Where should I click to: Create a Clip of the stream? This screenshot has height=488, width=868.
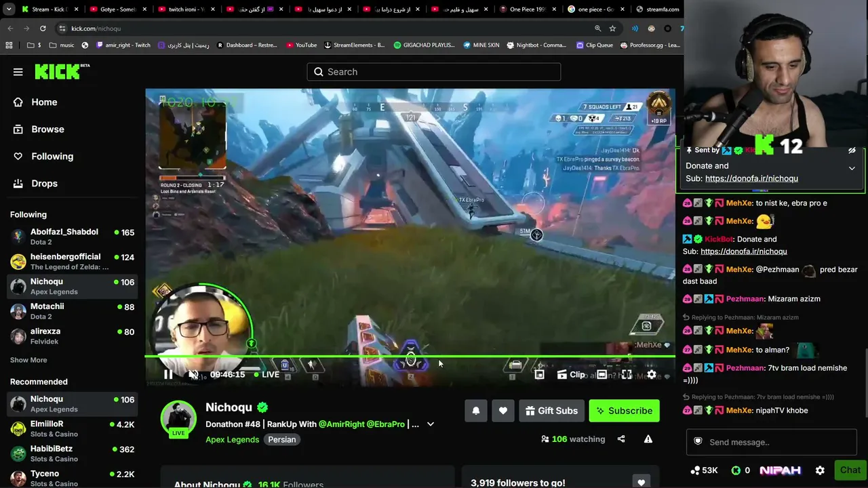tap(570, 374)
